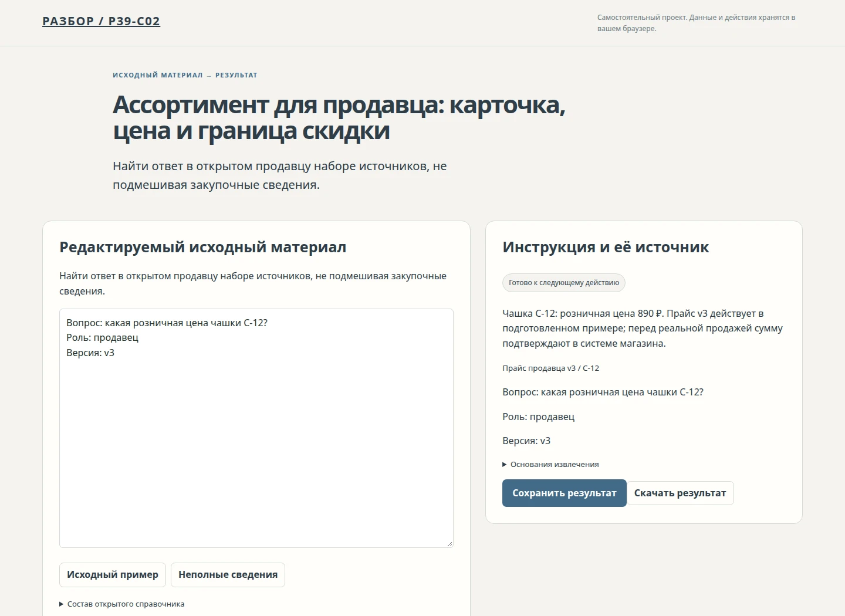Image resolution: width=845 pixels, height=616 pixels.
Task: Open the РАЗБОР / P39-C02 header link
Action: pos(101,21)
